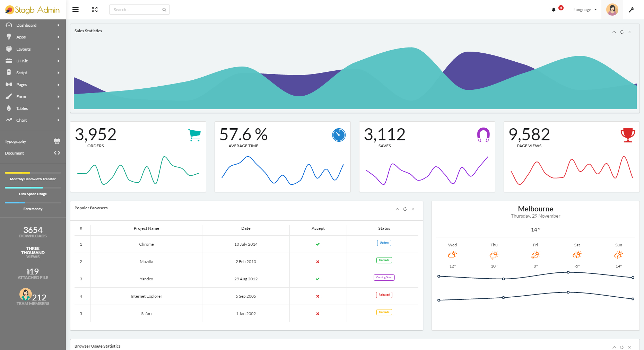This screenshot has width=644, height=350.
Task: Click the Monthly Bandwidth Transfer progress bar
Action: 33,173
